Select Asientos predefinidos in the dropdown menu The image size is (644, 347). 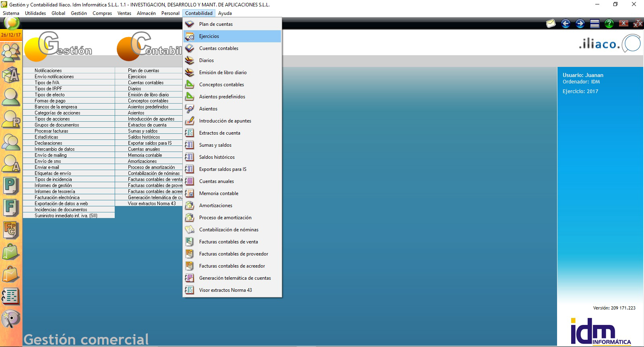[232, 97]
